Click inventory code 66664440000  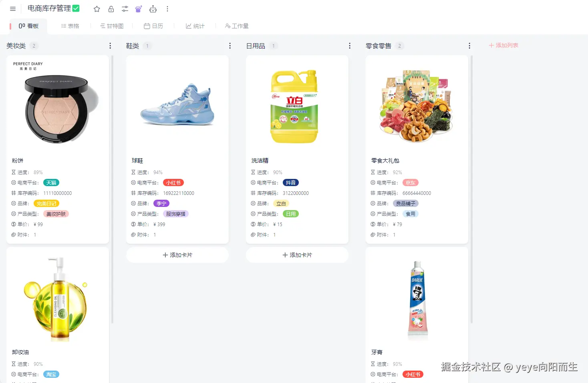417,193
